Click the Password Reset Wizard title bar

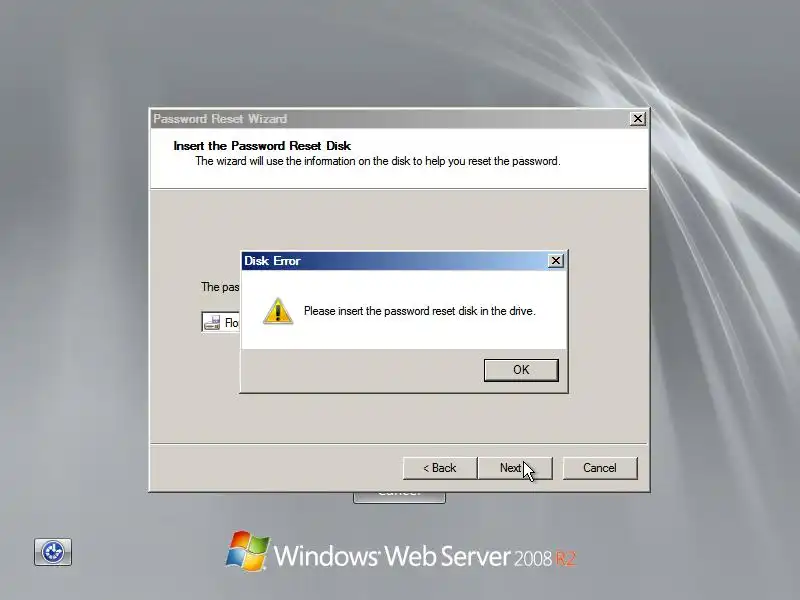point(390,119)
